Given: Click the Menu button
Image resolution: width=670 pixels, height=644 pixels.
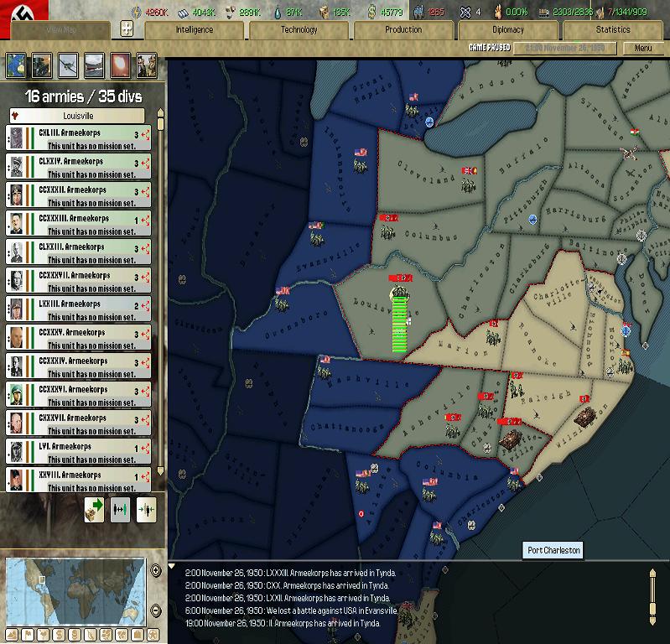Looking at the screenshot, I should [x=643, y=48].
